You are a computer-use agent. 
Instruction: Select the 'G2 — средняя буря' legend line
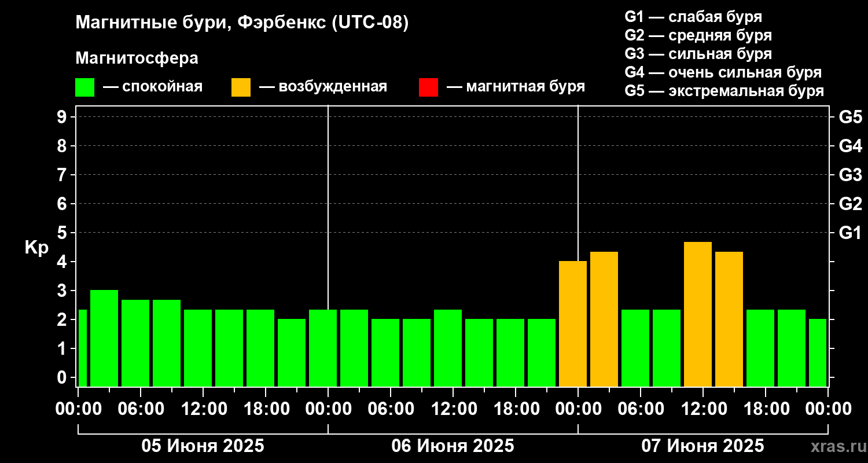[x=698, y=35]
